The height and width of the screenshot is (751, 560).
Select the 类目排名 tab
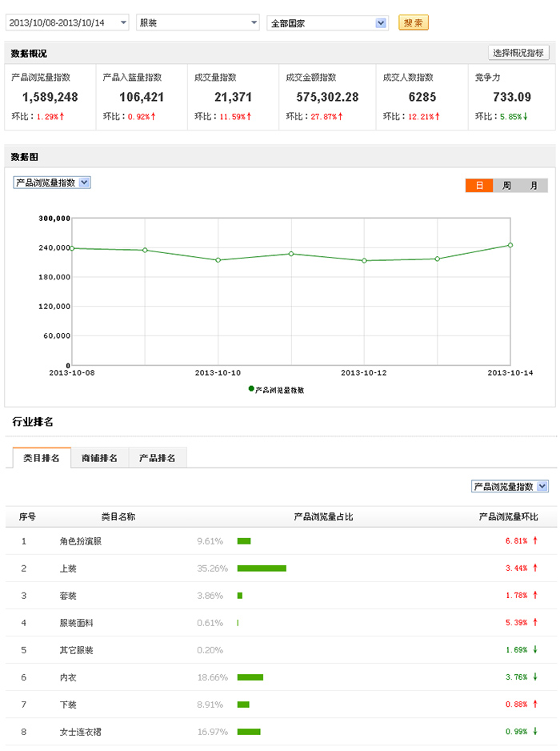(42, 458)
